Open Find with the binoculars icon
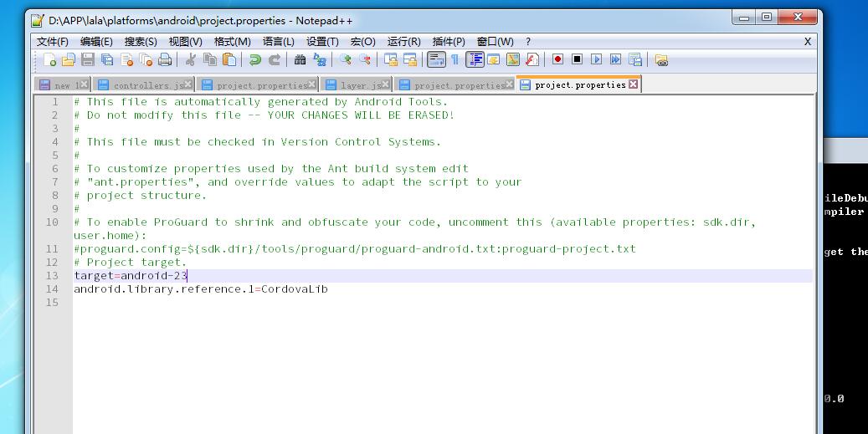The image size is (868, 434). click(300, 59)
